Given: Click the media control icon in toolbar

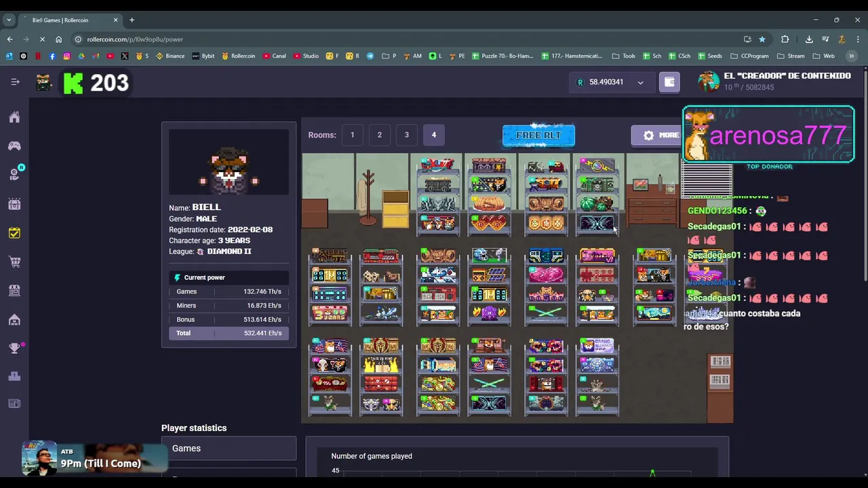Looking at the screenshot, I should (825, 39).
